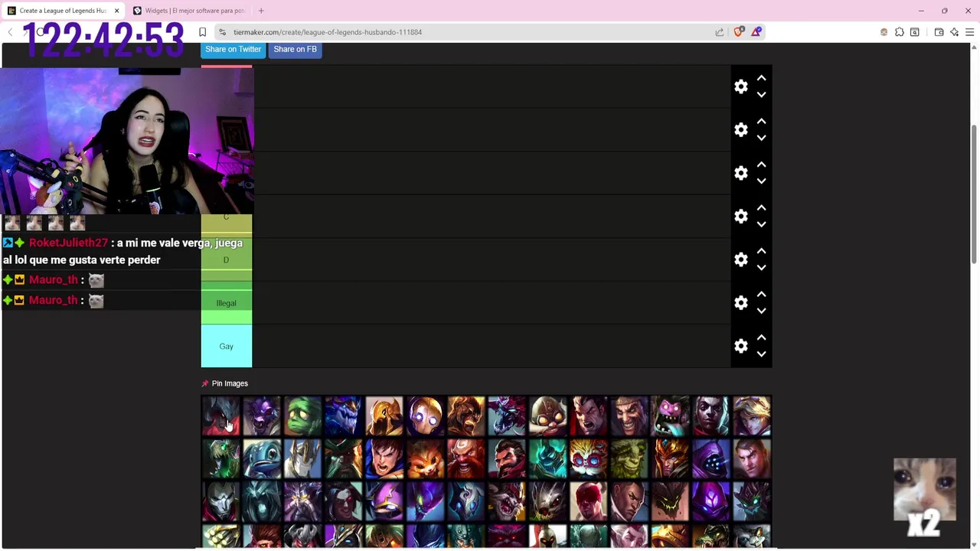Click Share on FB button
Screen dimensions: 980x551
[x=295, y=49]
